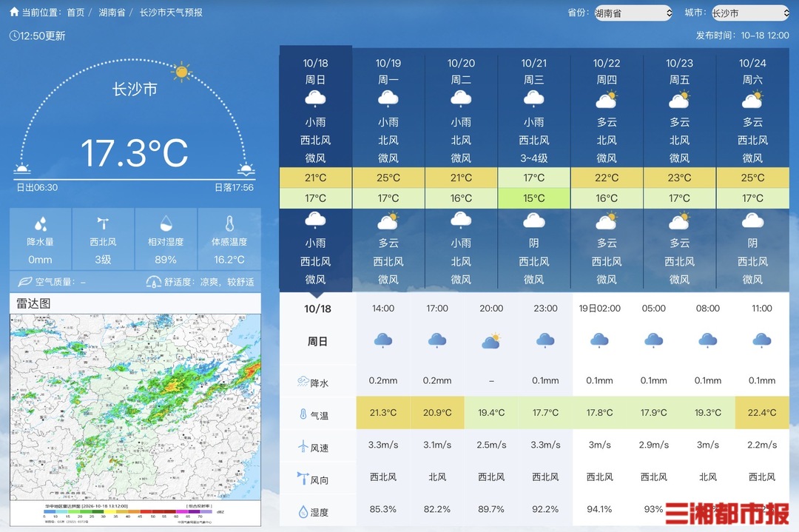
Task: Click the 风速 row windmill icon
Action: [x=303, y=446]
